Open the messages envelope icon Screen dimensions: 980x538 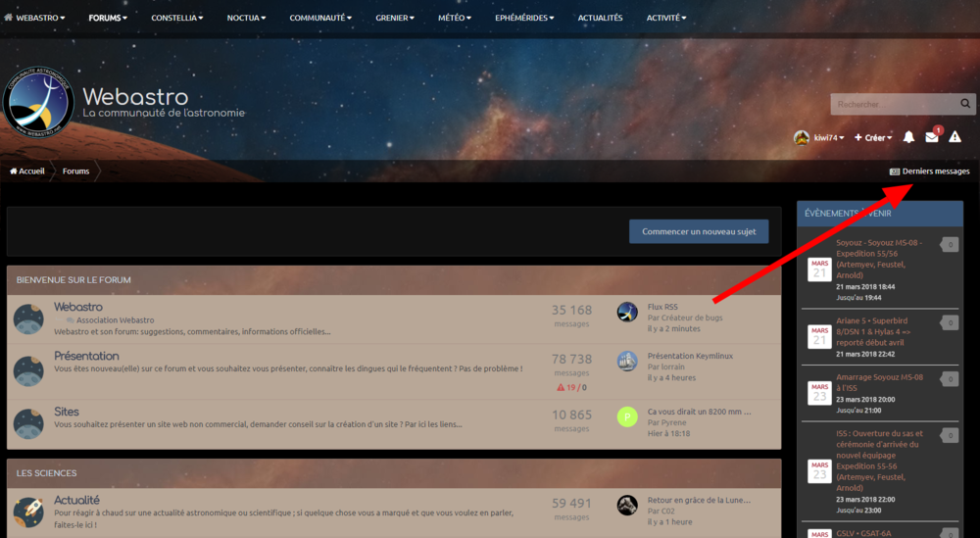point(932,137)
